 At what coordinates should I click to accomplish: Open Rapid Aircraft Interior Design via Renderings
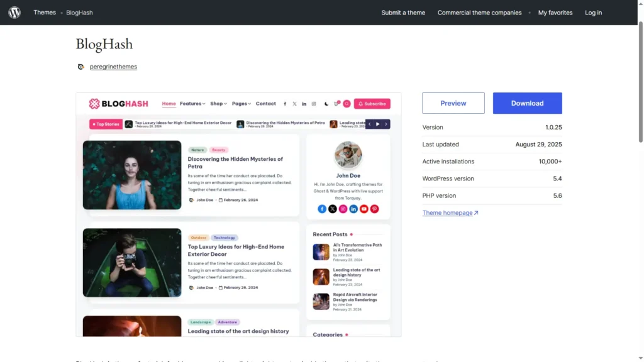click(x=355, y=297)
